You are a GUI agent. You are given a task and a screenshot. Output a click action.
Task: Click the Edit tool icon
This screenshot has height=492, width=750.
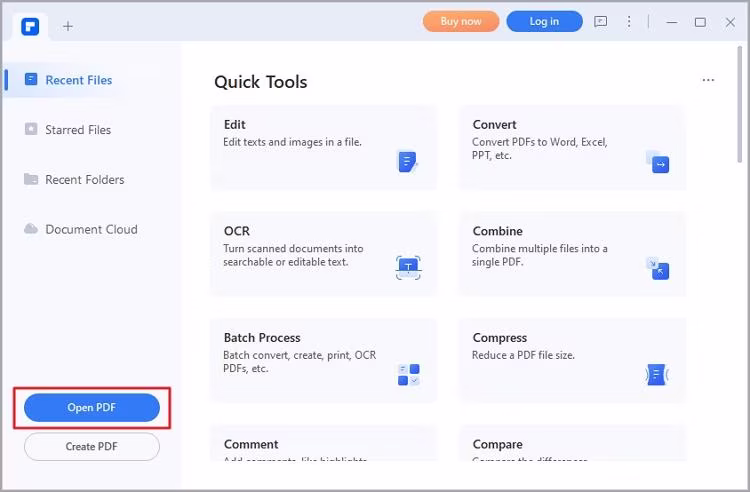point(407,161)
